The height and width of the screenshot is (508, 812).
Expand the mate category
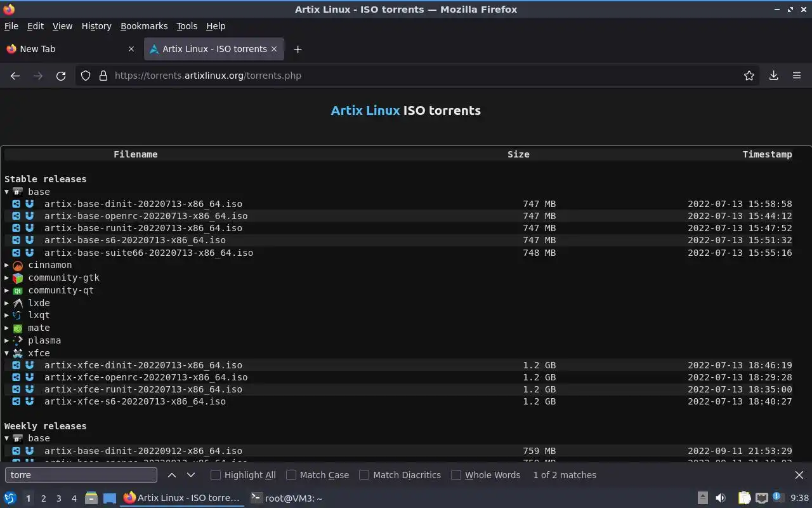point(7,328)
